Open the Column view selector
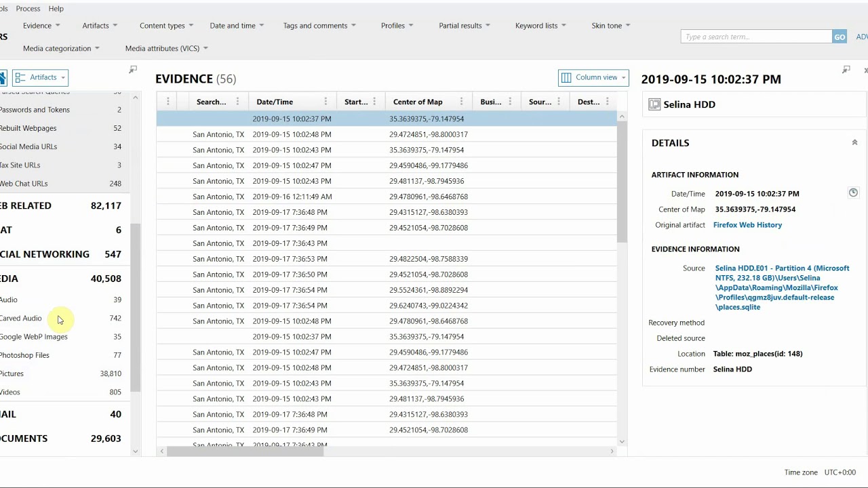The height and width of the screenshot is (488, 868). coord(593,77)
